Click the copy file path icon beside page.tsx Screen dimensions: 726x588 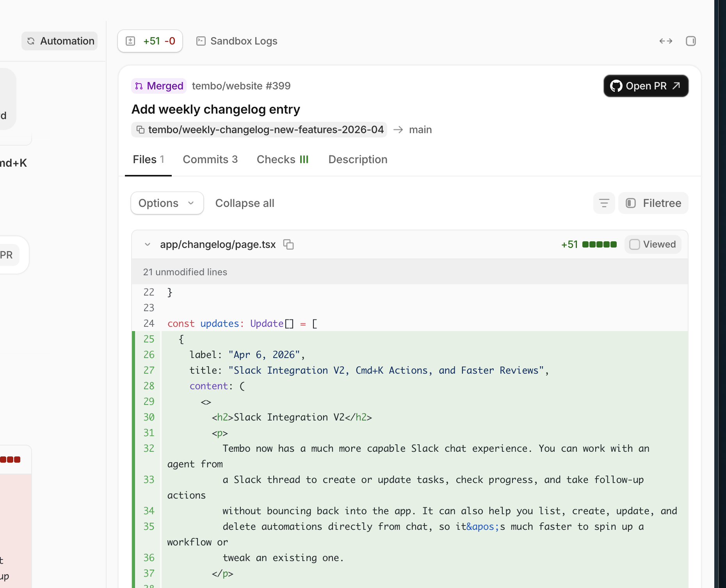pos(288,244)
